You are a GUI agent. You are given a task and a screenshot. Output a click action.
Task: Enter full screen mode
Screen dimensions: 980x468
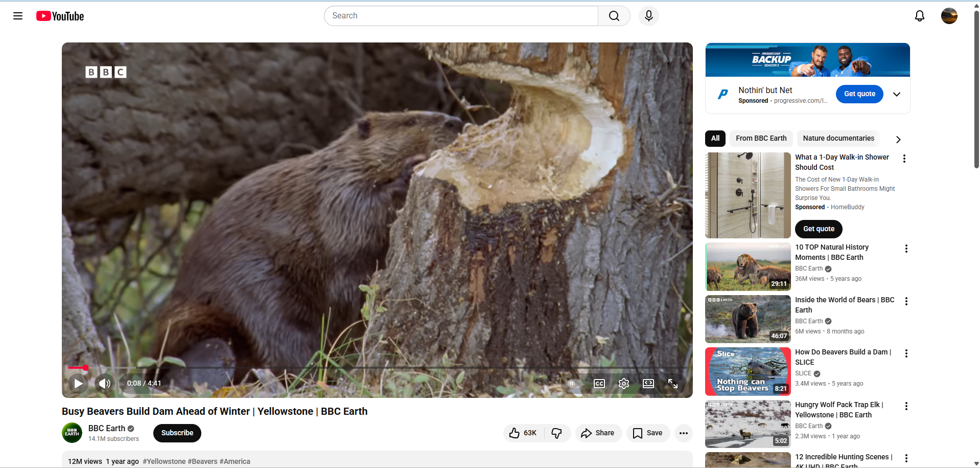point(672,384)
